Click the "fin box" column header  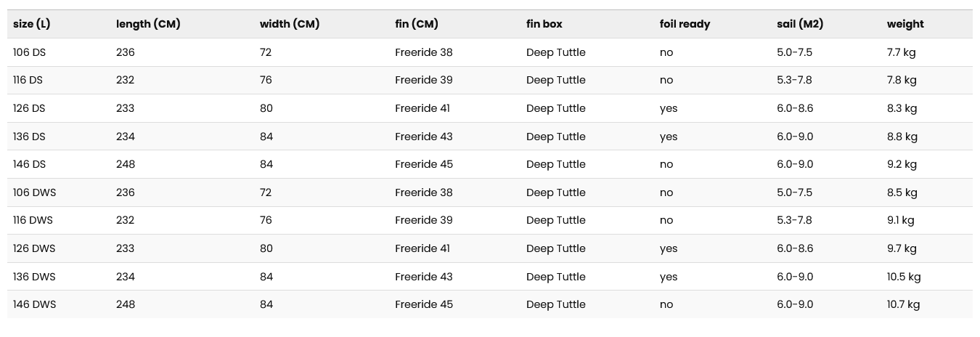(544, 24)
